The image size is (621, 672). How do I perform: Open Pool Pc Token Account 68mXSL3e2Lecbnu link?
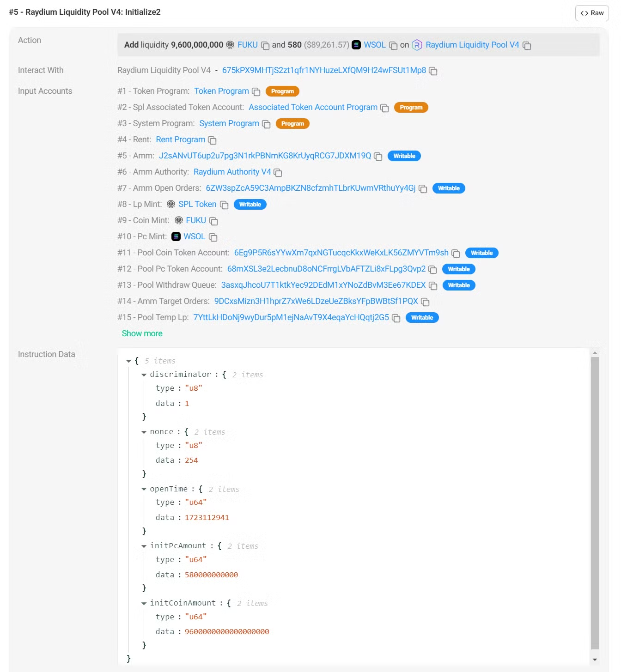pos(327,269)
